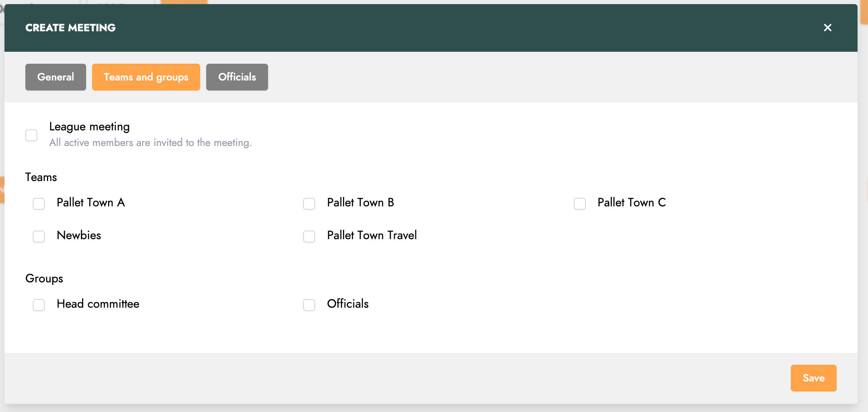The height and width of the screenshot is (412, 868).
Task: Click the League meeting label text
Action: point(89,127)
